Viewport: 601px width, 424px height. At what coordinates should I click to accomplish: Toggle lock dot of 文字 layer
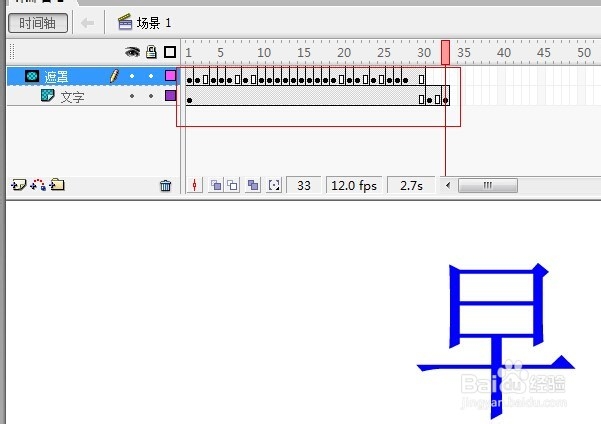click(151, 96)
